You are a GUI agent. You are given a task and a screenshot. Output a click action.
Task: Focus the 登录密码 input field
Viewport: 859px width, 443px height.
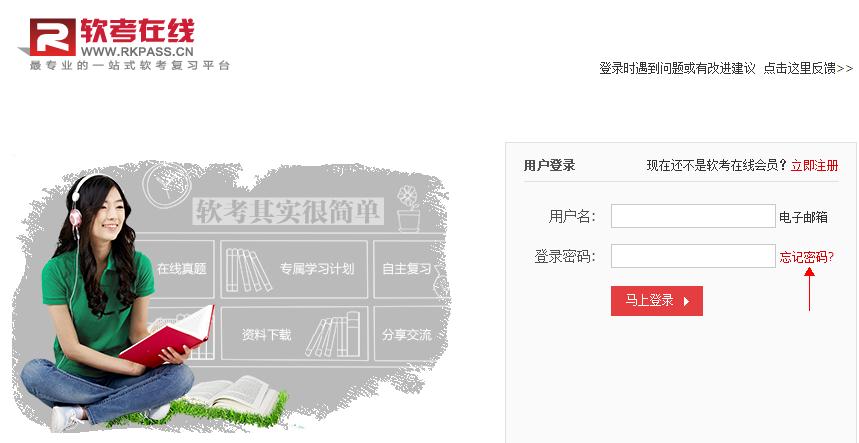click(693, 256)
